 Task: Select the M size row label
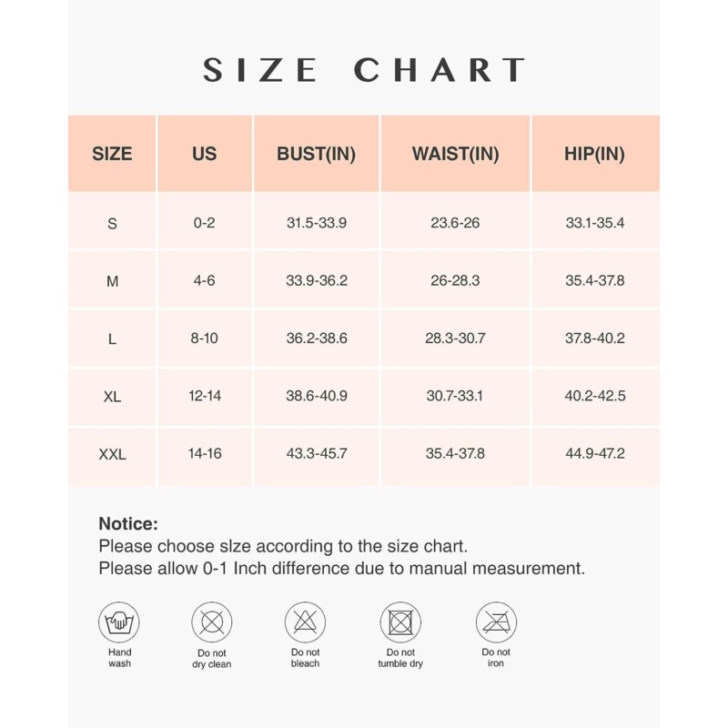click(112, 281)
